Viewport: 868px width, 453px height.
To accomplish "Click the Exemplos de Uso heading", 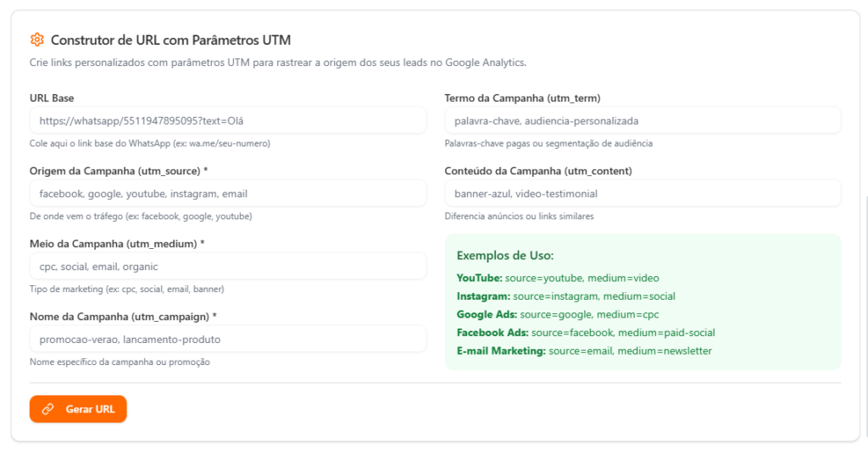I will pos(505,256).
